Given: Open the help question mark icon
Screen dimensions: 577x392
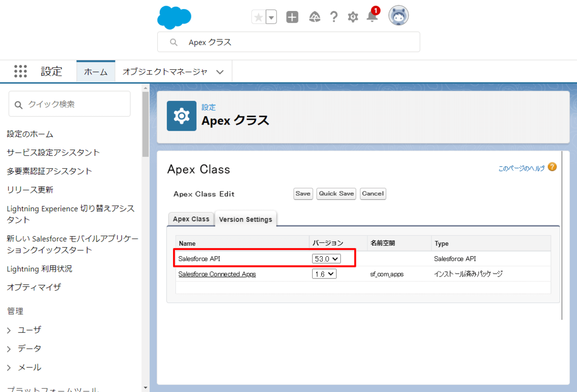Looking at the screenshot, I should click(x=334, y=17).
